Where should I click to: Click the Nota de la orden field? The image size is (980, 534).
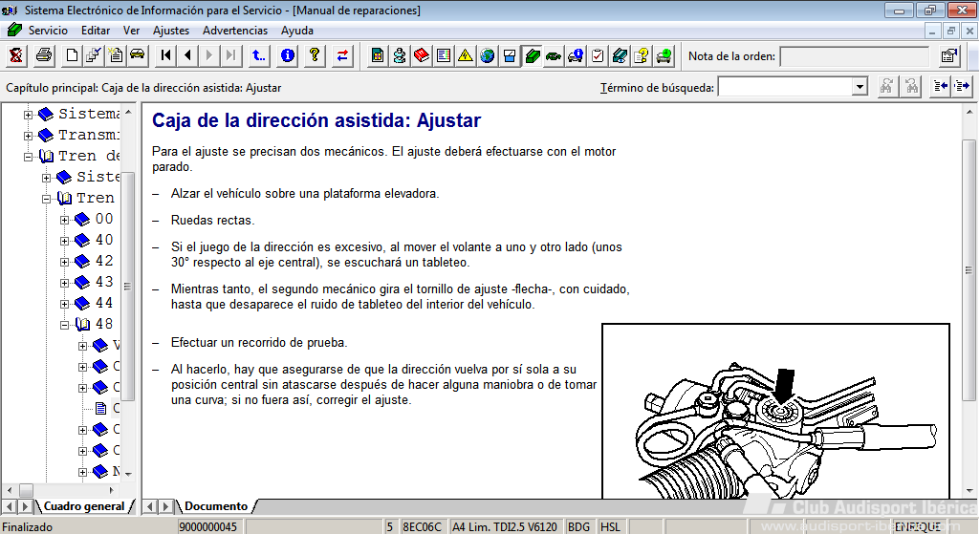[x=855, y=56]
